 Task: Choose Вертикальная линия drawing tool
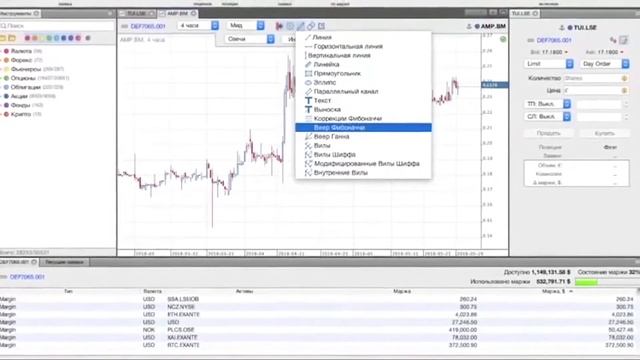pyautogui.click(x=339, y=55)
